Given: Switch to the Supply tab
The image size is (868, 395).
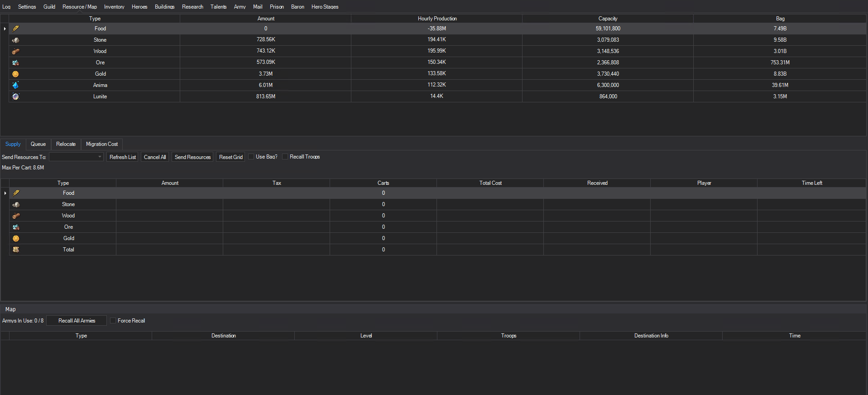Looking at the screenshot, I should [x=13, y=144].
